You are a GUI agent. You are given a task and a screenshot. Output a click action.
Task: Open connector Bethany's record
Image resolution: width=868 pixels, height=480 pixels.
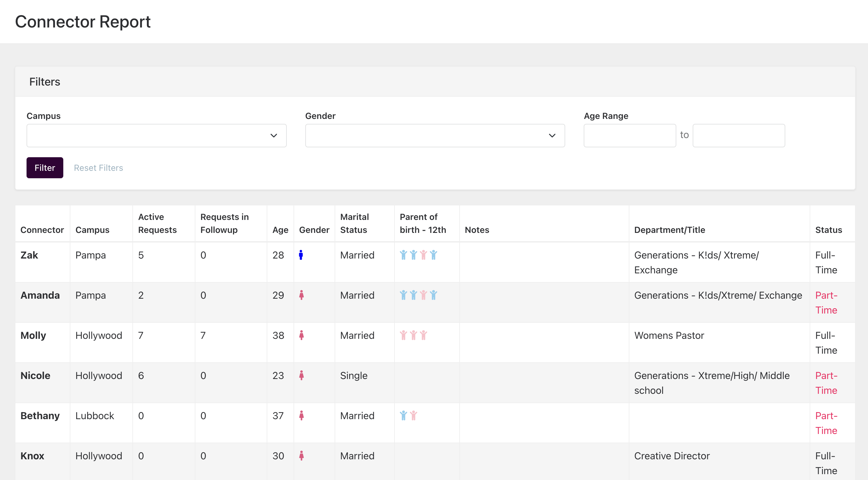pyautogui.click(x=40, y=416)
